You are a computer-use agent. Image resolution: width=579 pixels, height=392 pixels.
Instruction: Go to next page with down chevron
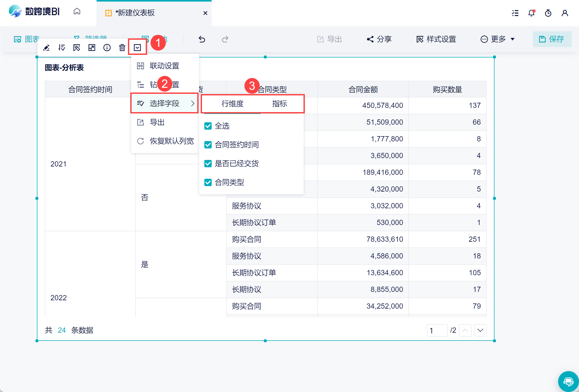480,330
